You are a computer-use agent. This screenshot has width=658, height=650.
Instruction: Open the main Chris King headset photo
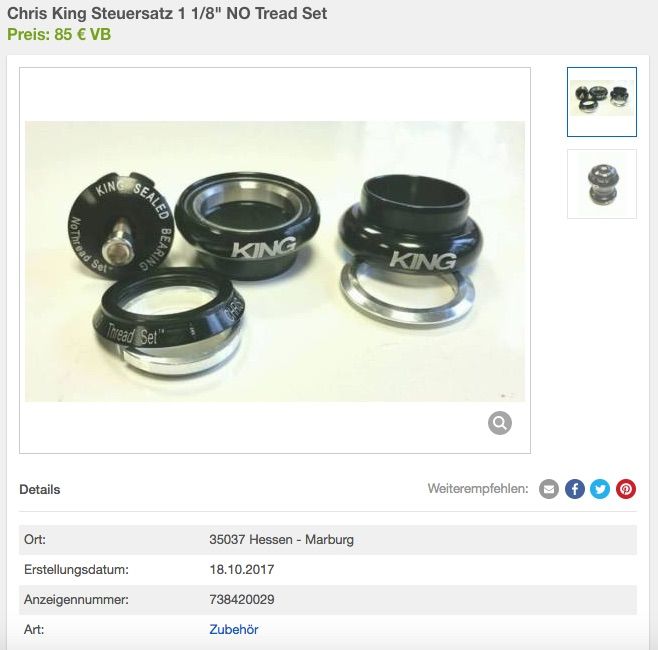point(275,261)
